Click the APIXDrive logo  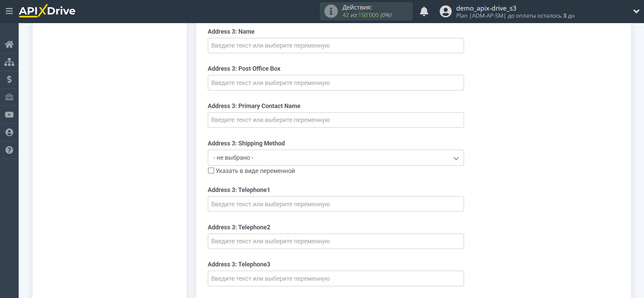47,11
